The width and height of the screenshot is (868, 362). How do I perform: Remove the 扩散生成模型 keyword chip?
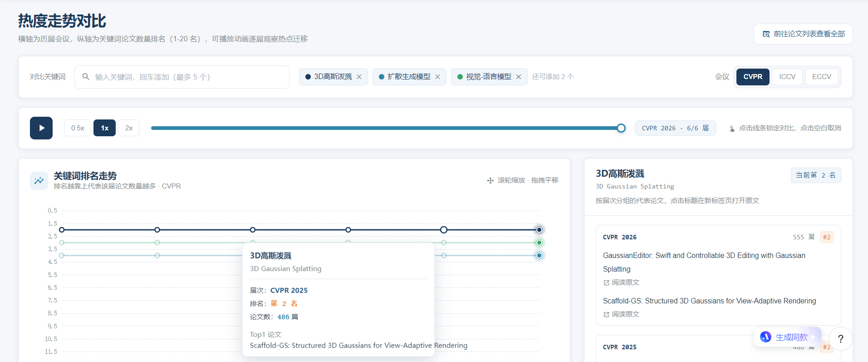pyautogui.click(x=437, y=77)
